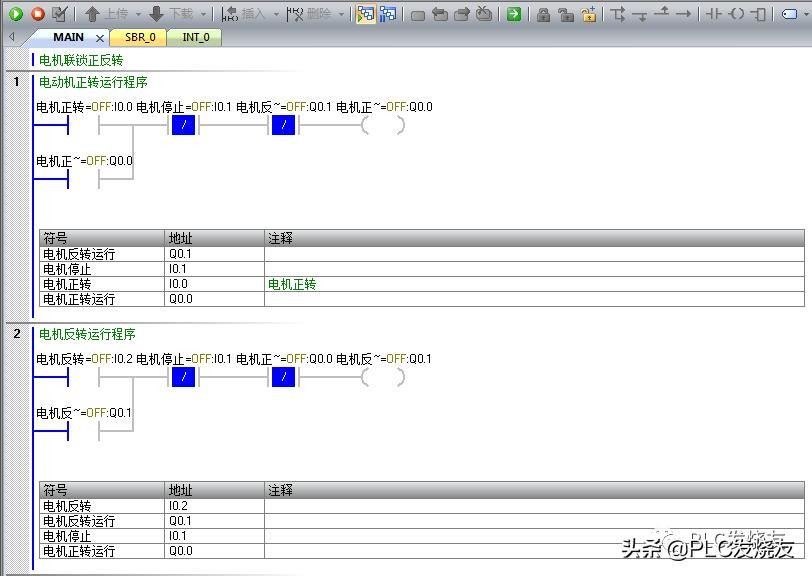Click the green Run PLC button
This screenshot has width=812, height=576.
pos(15,14)
